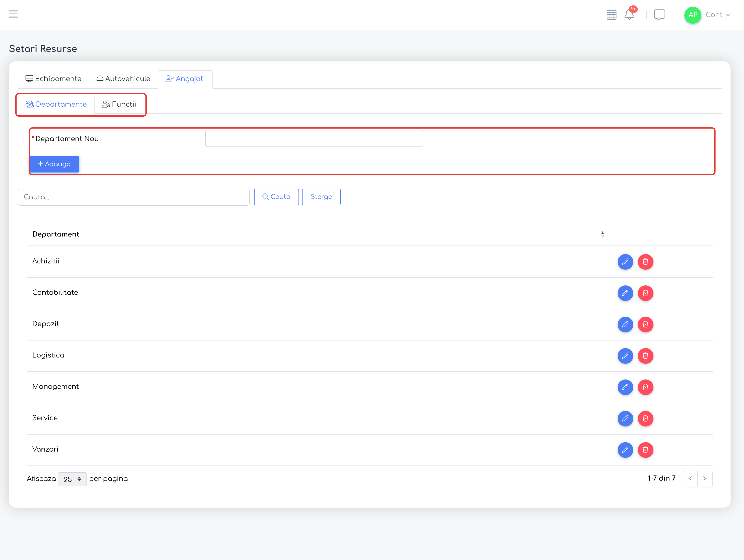Sort by the Departament column arrows
Viewport: 744px width, 560px height.
pyautogui.click(x=602, y=234)
